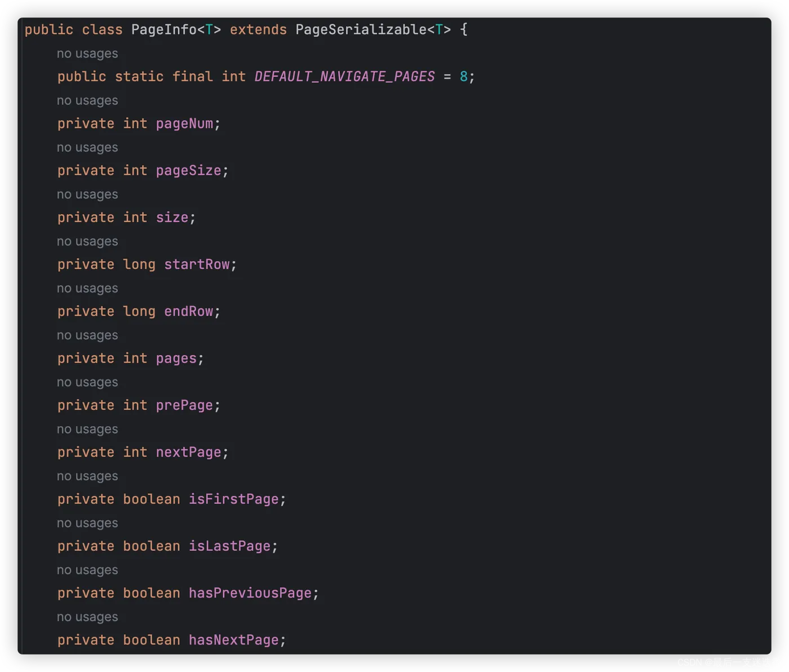The height and width of the screenshot is (672, 789).
Task: Click the hasNextPage field name
Action: coord(233,640)
